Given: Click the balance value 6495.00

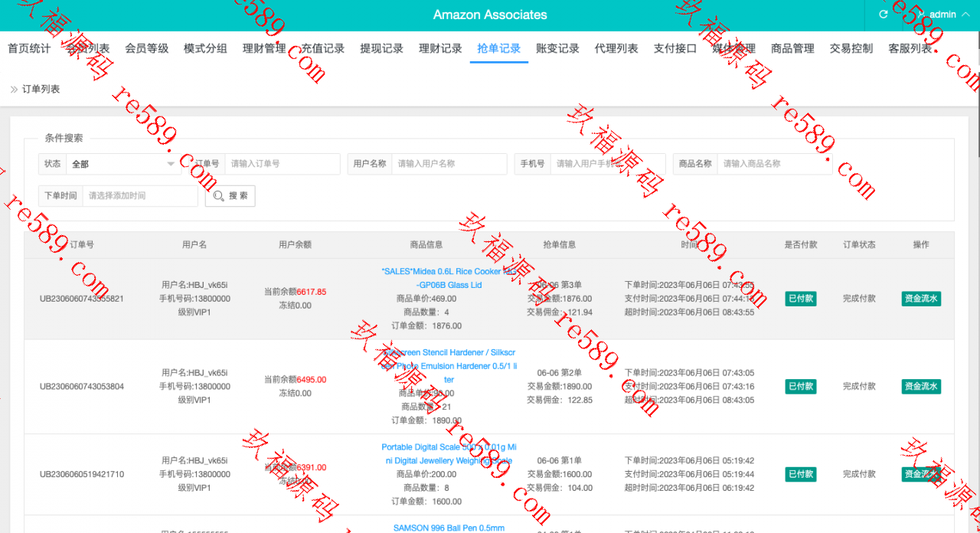Looking at the screenshot, I should click(312, 380).
